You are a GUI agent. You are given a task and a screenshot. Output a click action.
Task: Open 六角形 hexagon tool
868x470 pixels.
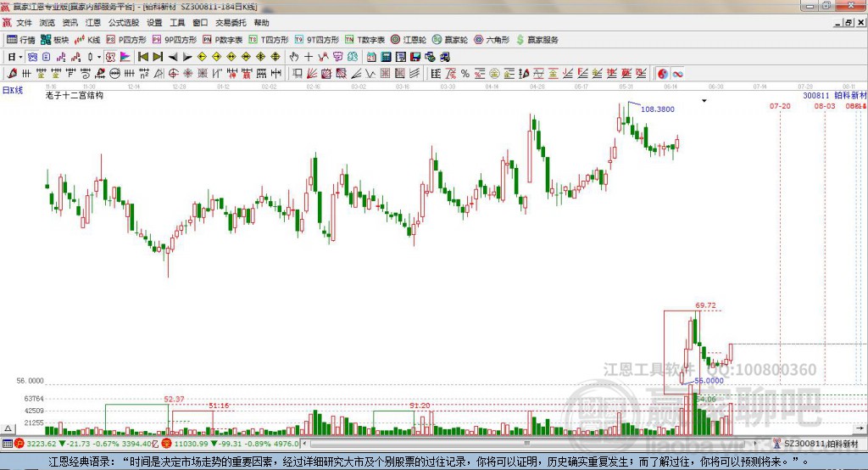point(492,39)
